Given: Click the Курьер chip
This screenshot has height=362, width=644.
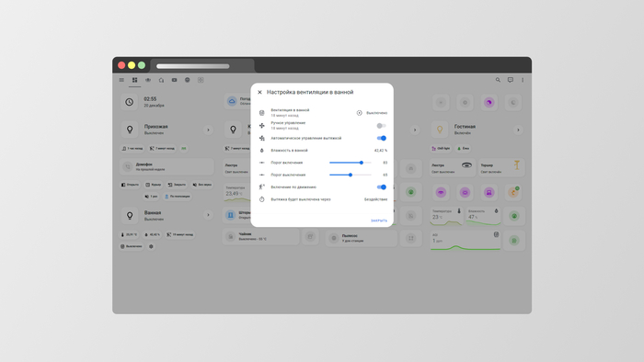Looking at the screenshot, I should click(x=154, y=185).
